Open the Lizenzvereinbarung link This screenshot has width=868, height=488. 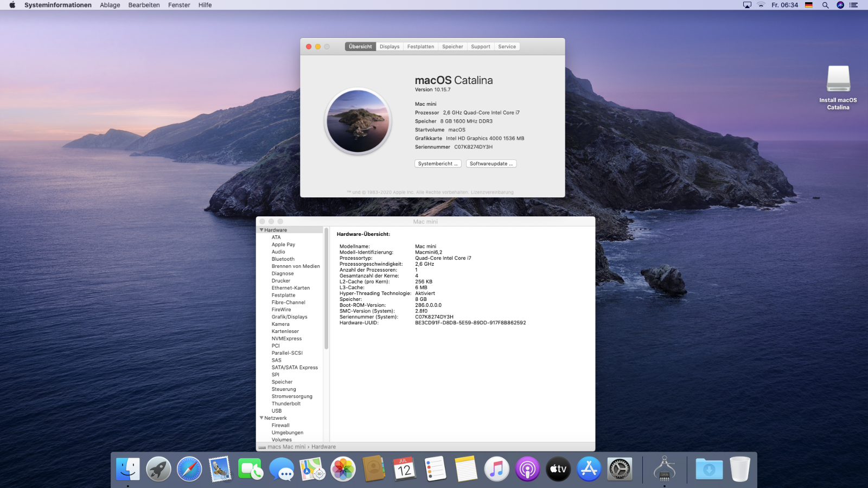pyautogui.click(x=492, y=192)
